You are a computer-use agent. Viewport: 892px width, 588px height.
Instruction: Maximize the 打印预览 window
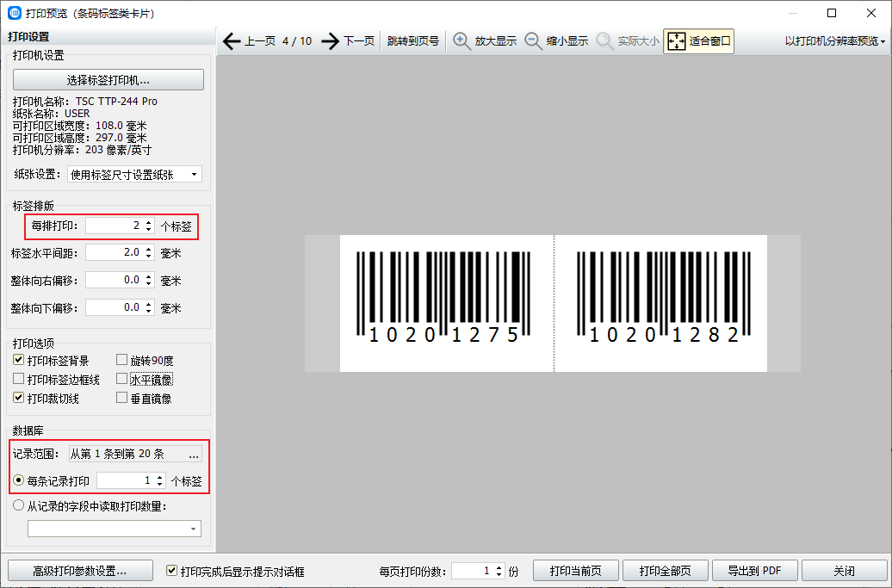832,13
